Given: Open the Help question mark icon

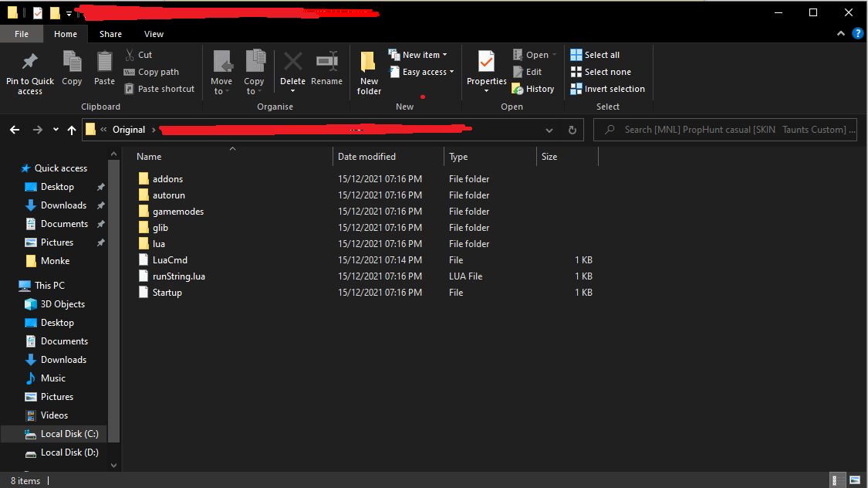Looking at the screenshot, I should pyautogui.click(x=857, y=34).
